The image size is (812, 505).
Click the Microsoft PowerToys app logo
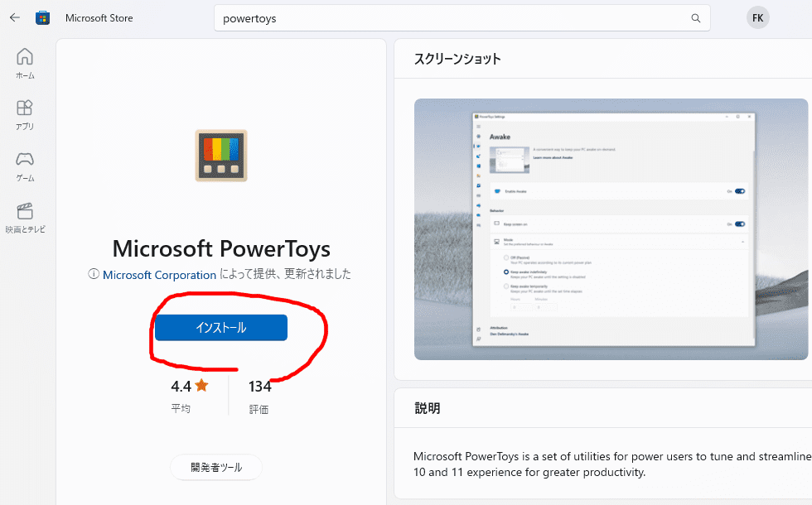click(x=221, y=156)
